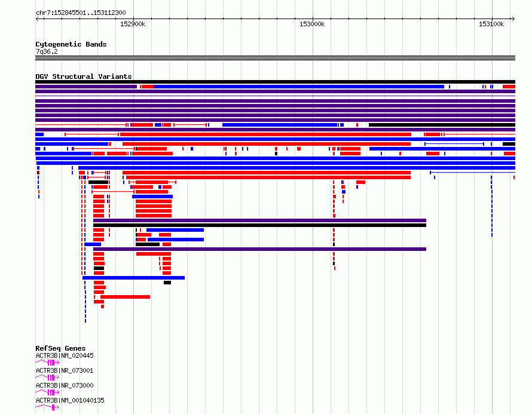Image resolution: width=532 pixels, height=414 pixels.
Task: Select the long black variant below the mid purple bar
Action: point(259,225)
